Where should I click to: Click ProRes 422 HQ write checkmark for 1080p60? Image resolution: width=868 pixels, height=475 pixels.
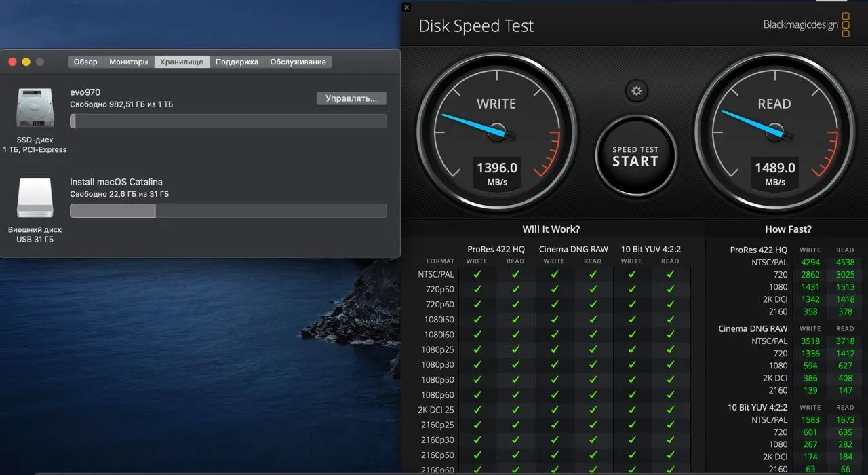(x=477, y=395)
